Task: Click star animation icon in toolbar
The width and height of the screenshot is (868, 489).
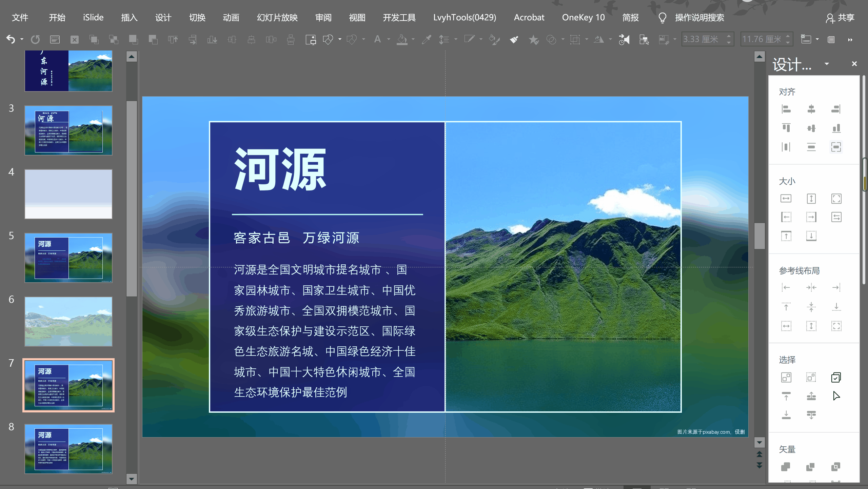Action: [533, 40]
